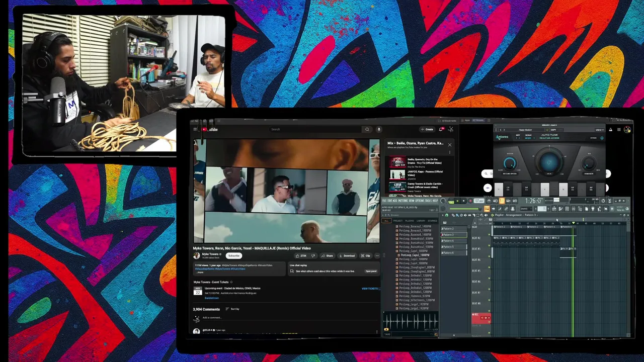Click the Download button under the video
This screenshot has height=362, width=644.
[x=347, y=256]
